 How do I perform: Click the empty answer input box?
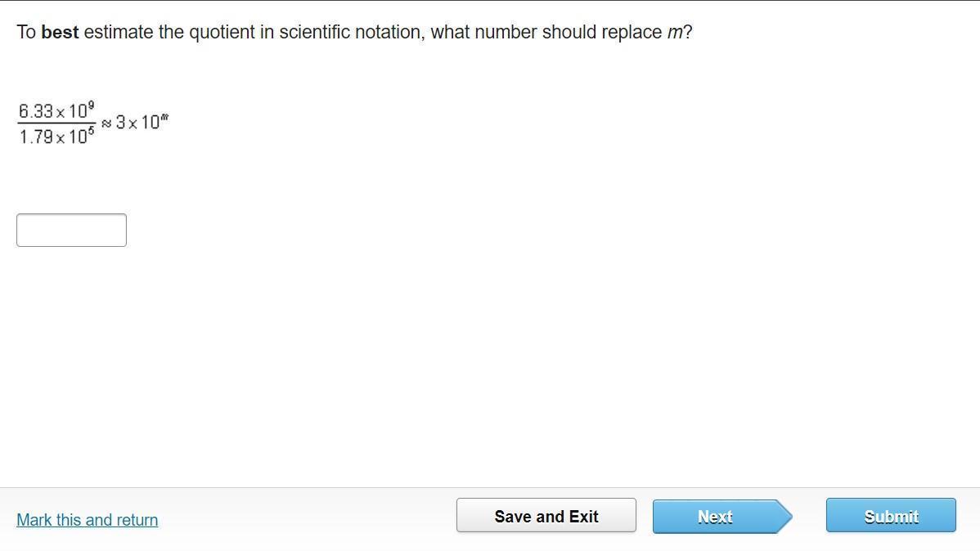tap(71, 230)
